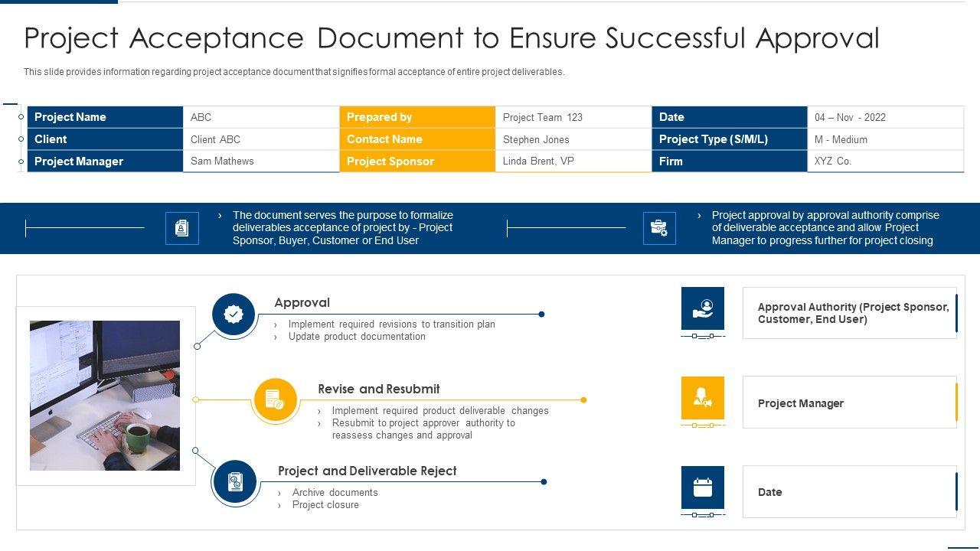This screenshot has height=551, width=980.
Task: Click the slide subtitle description sentence
Action: point(294,72)
